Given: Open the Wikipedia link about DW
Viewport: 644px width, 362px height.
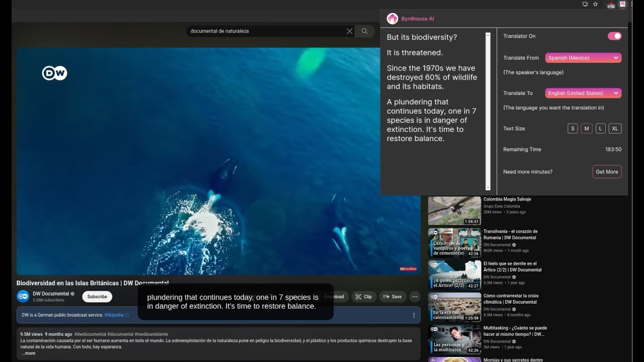Looking at the screenshot, I should pos(114,315).
